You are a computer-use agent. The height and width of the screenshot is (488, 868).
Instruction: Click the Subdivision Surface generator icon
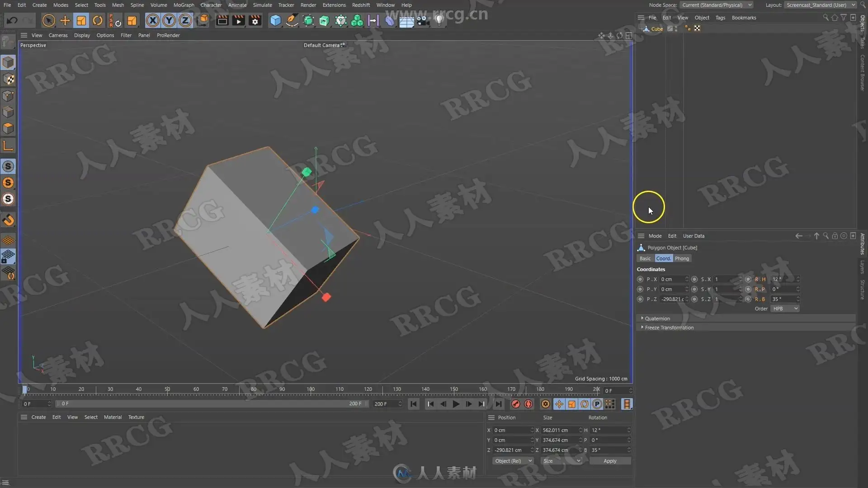[x=309, y=20]
